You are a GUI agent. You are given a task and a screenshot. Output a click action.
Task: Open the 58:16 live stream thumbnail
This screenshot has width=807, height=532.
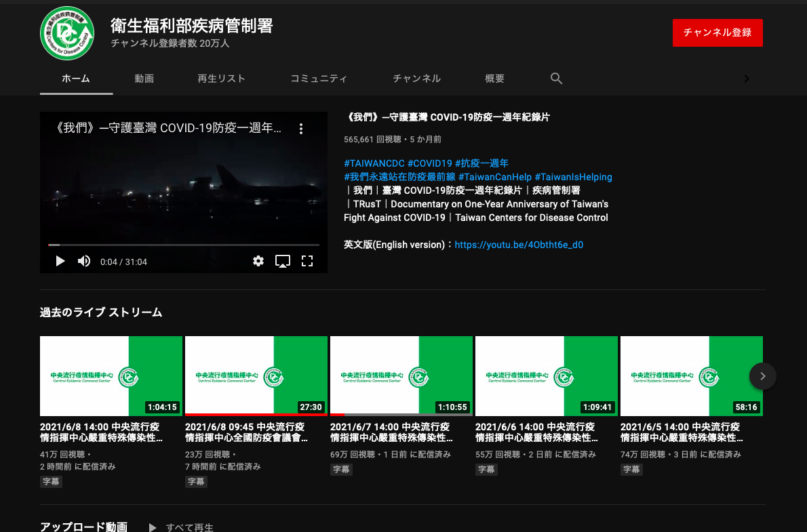coord(692,376)
